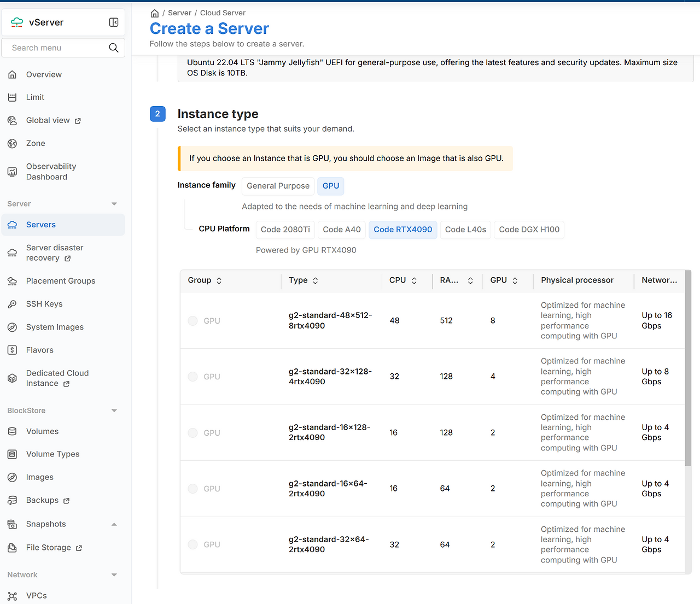Click the System Images disc icon
Viewport: 700px width, 604px height.
pos(12,327)
